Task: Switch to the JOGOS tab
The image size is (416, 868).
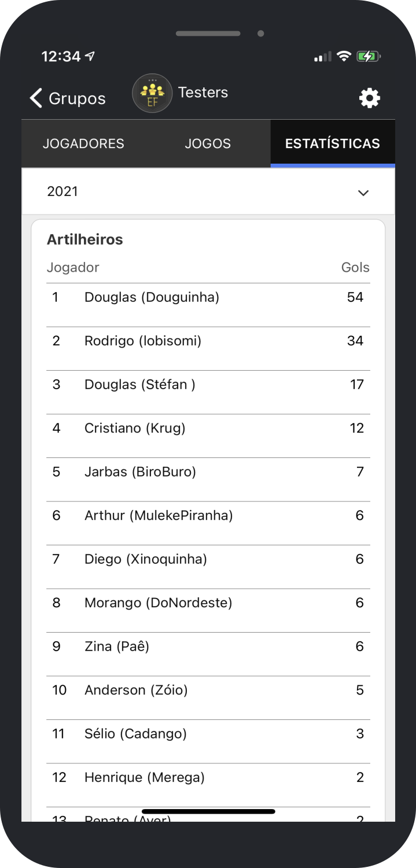Action: tap(208, 143)
